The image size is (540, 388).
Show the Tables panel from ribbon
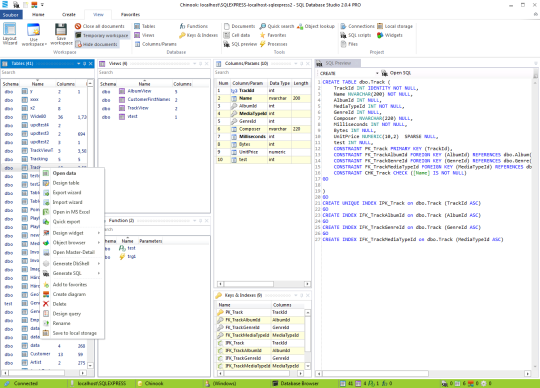(x=145, y=26)
